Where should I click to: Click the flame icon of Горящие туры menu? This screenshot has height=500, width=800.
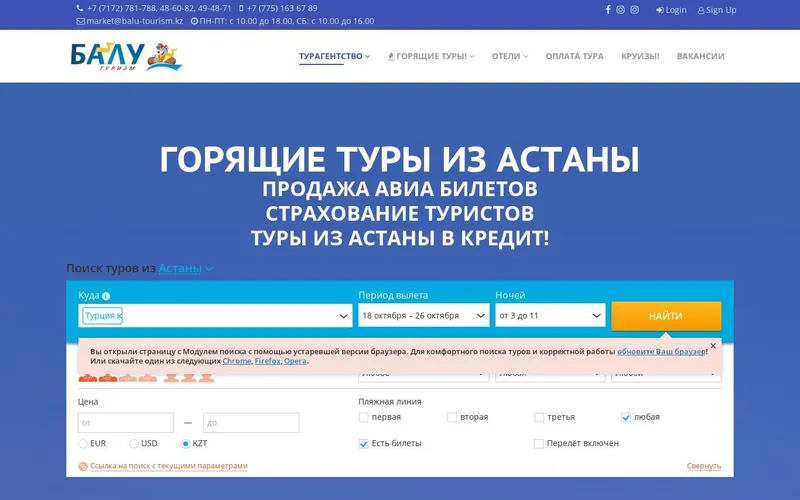point(391,56)
